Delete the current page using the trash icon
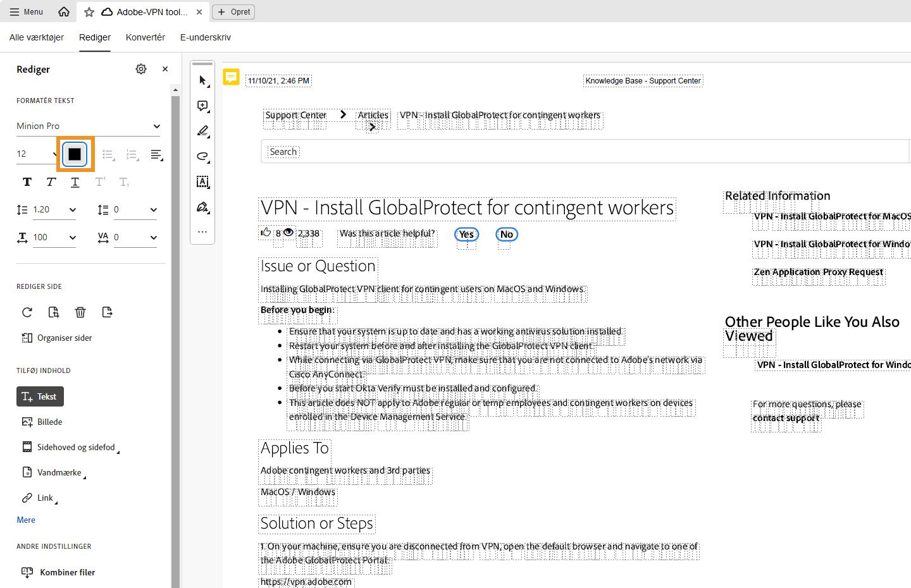This screenshot has width=911, height=588. pyautogui.click(x=80, y=312)
